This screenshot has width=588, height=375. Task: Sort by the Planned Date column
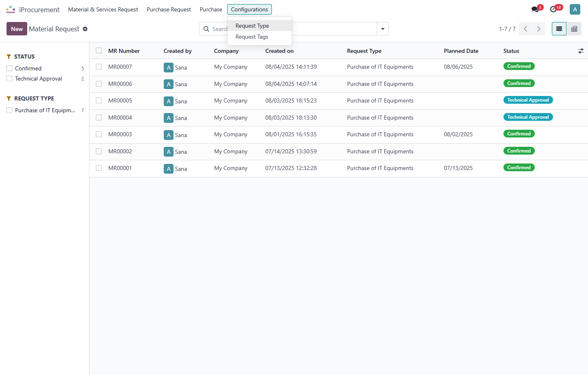(x=461, y=51)
